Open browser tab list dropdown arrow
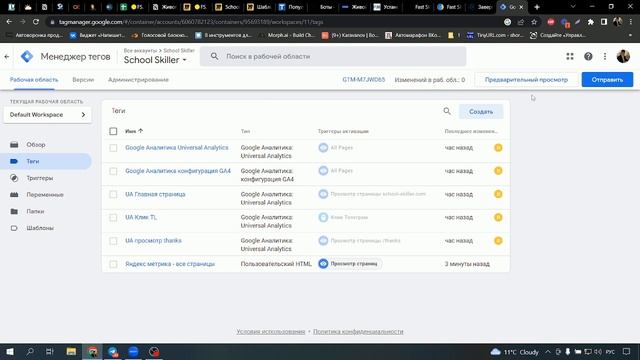 [573, 7]
